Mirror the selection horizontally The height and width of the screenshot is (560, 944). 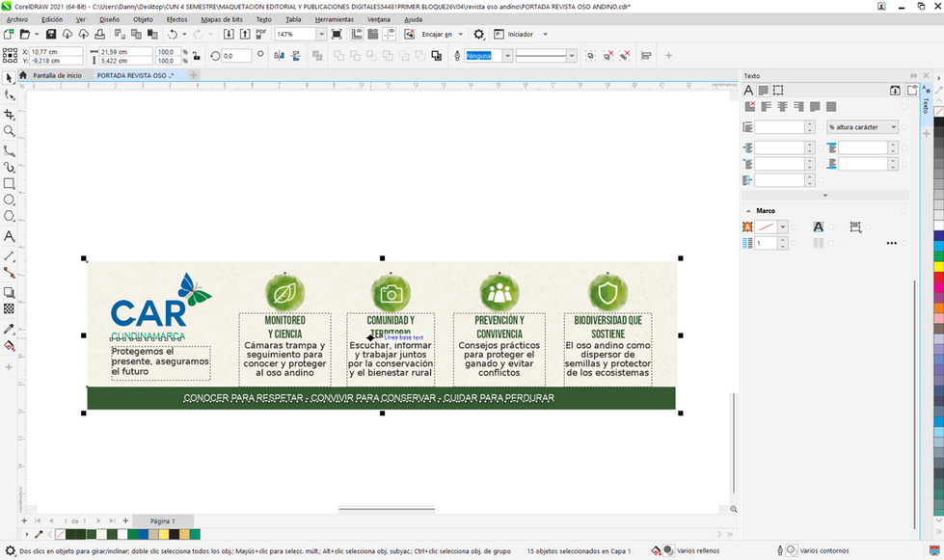(x=280, y=56)
